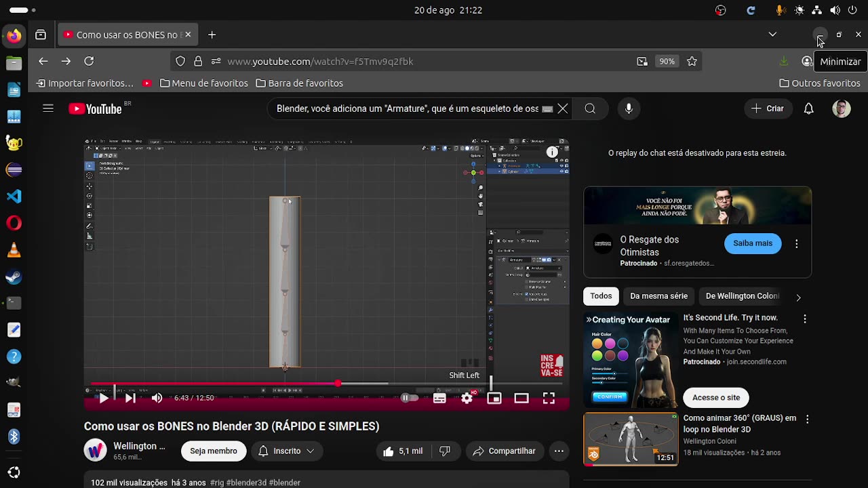This screenshot has width=868, height=488.
Task: Go forward in browser history
Action: [x=66, y=61]
